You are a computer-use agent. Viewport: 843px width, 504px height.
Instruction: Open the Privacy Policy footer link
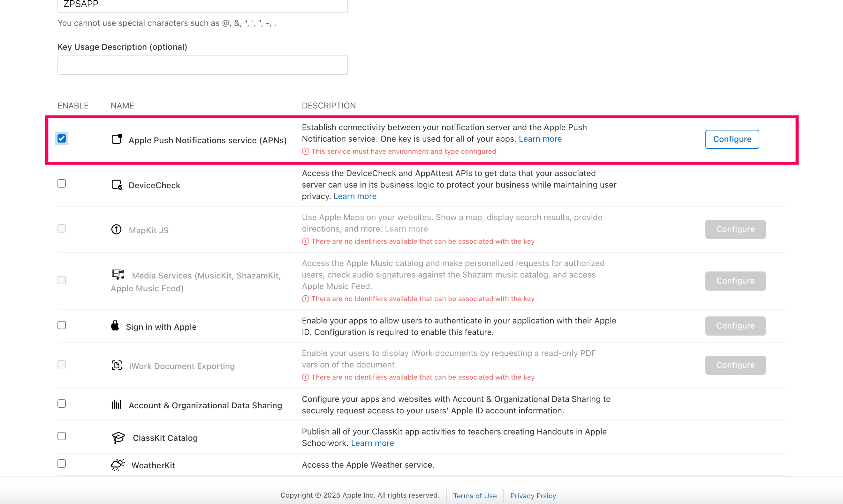coord(533,495)
